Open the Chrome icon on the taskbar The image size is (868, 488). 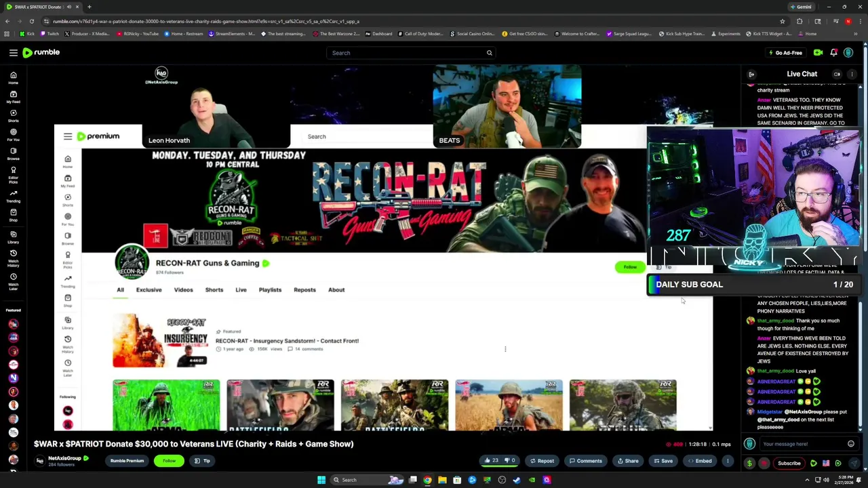(427, 480)
